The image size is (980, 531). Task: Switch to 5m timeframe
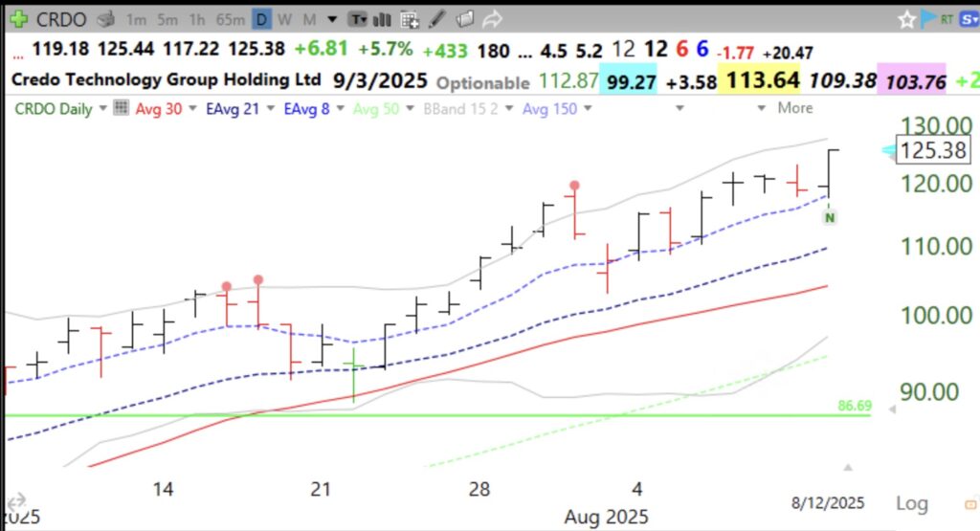point(167,21)
